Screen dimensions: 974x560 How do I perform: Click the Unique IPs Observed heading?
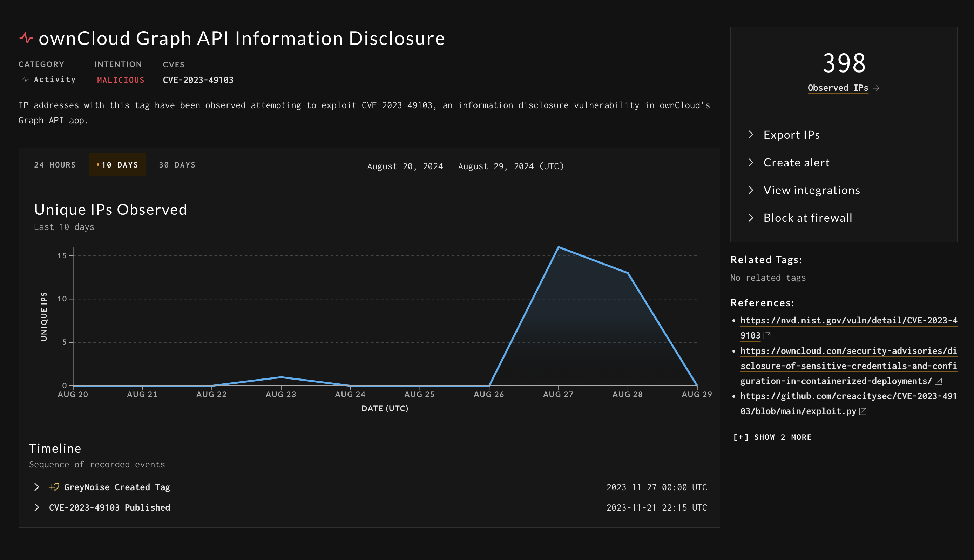tap(110, 210)
